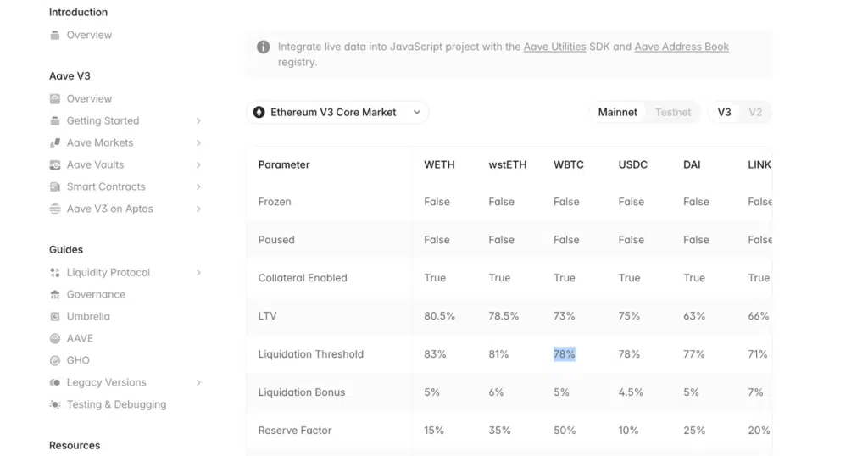868x456 pixels.
Task: Open the Aave Address Book link
Action: (x=682, y=47)
